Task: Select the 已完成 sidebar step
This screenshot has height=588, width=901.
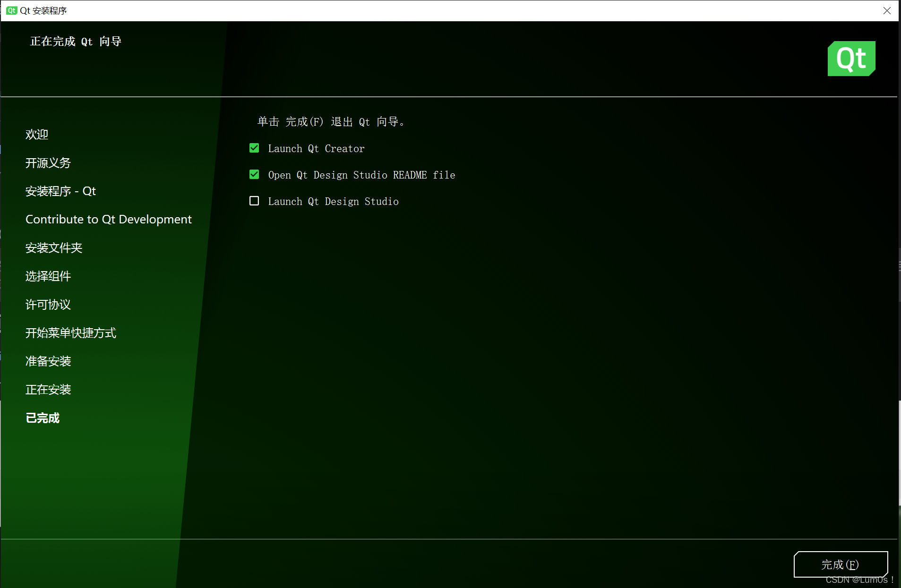Action: point(43,418)
